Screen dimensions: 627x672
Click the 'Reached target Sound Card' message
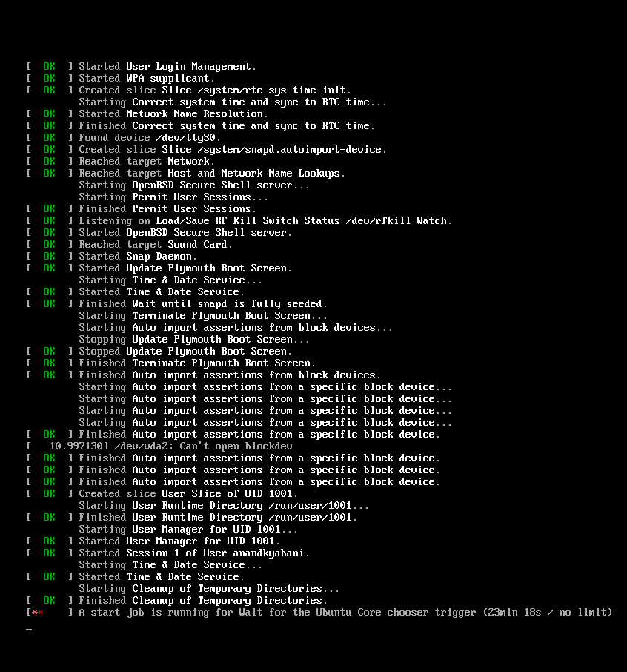[156, 244]
